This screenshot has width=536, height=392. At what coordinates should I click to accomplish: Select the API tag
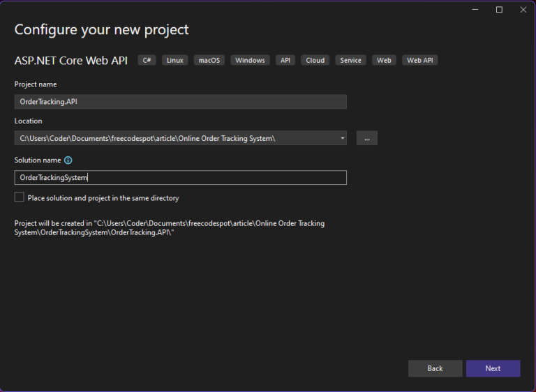point(285,61)
